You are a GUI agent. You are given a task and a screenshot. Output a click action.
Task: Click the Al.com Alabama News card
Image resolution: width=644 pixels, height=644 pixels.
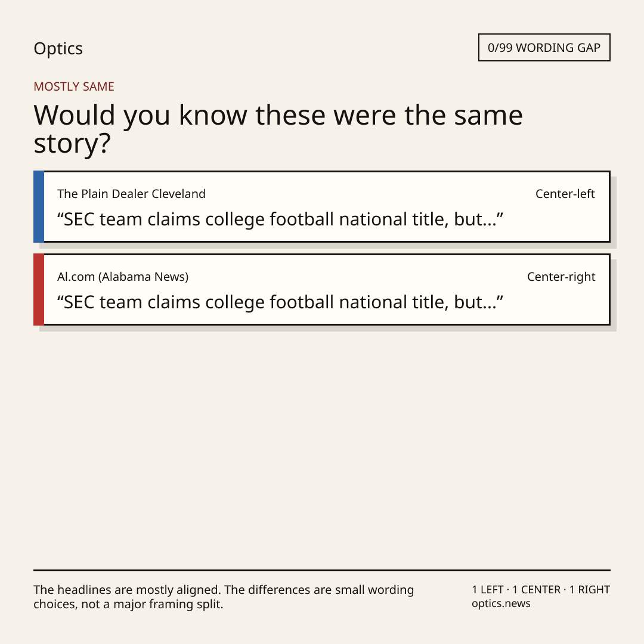pyautogui.click(x=322, y=290)
